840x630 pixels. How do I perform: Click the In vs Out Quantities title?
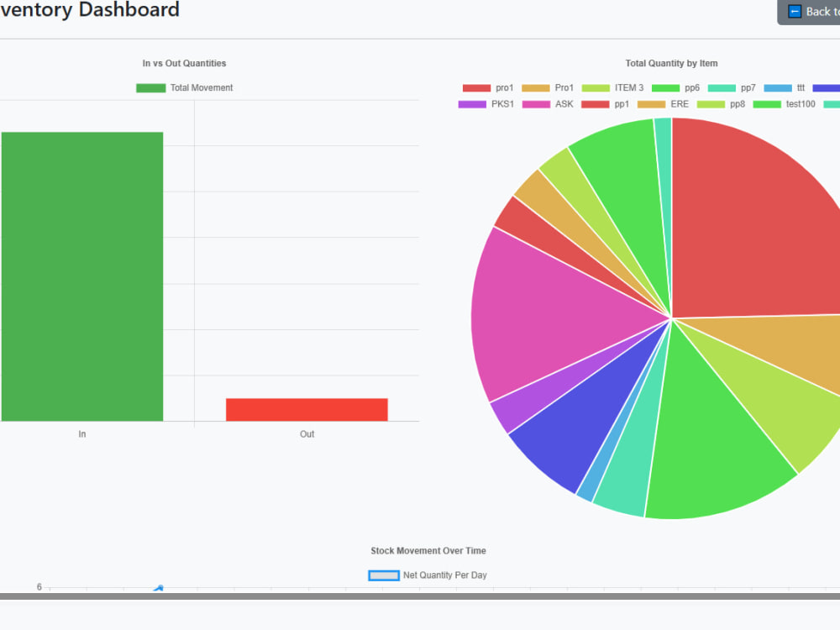[x=184, y=63]
